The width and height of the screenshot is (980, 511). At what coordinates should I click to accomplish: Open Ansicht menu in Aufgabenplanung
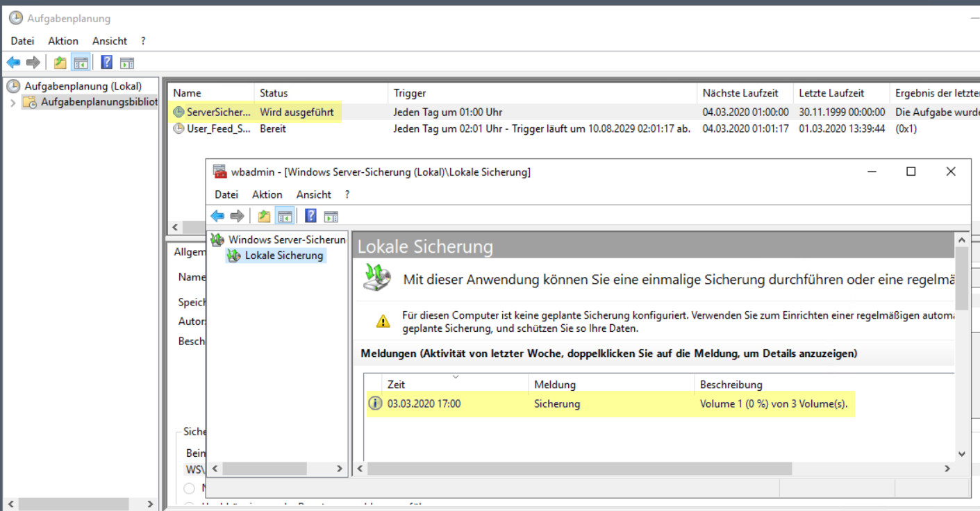coord(110,41)
